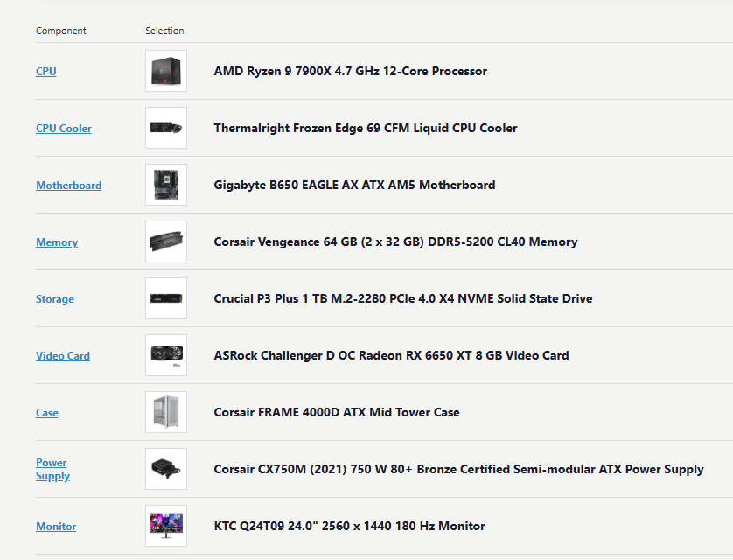Open the Motherboard category link
Screen dimensions: 733x560
(x=68, y=185)
